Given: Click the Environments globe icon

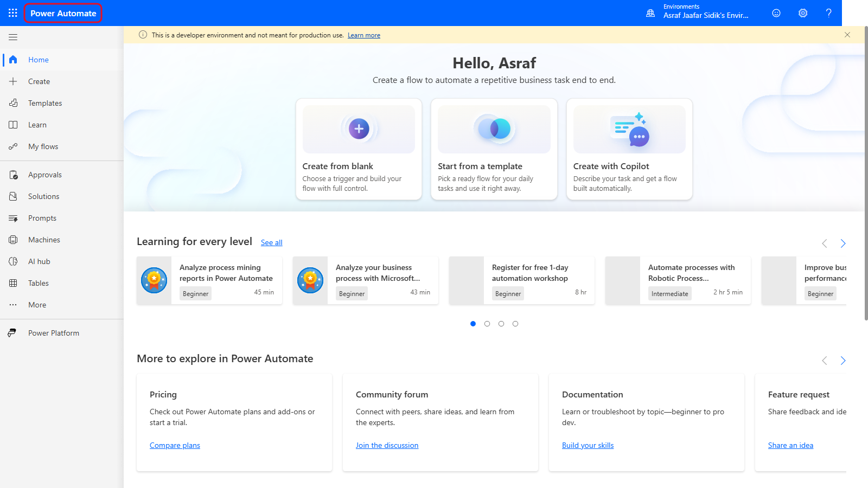Looking at the screenshot, I should (650, 13).
